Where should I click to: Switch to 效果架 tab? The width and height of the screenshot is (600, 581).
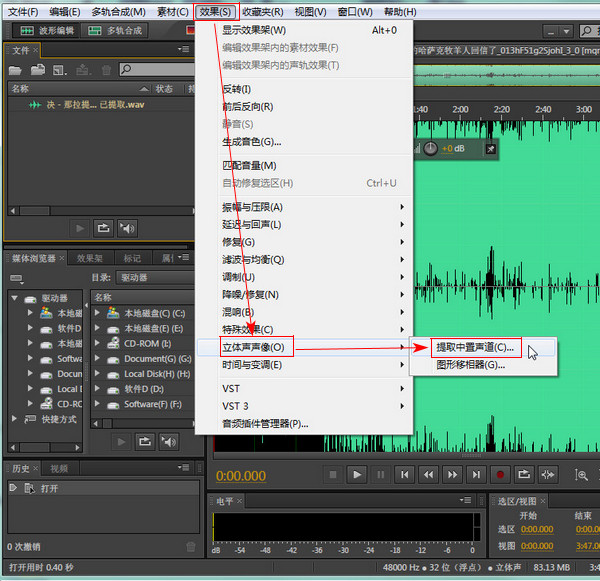pyautogui.click(x=90, y=258)
